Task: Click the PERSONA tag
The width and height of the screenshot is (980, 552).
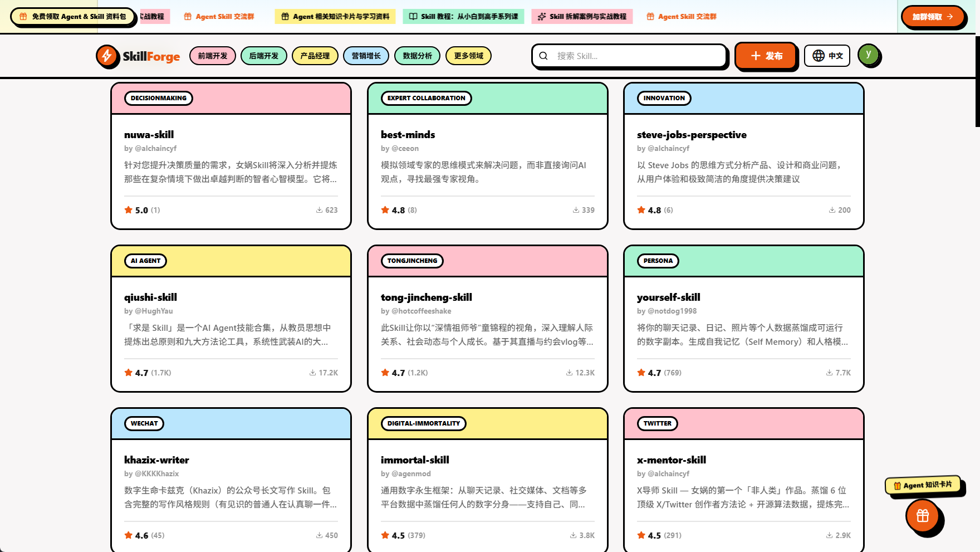Action: (658, 261)
